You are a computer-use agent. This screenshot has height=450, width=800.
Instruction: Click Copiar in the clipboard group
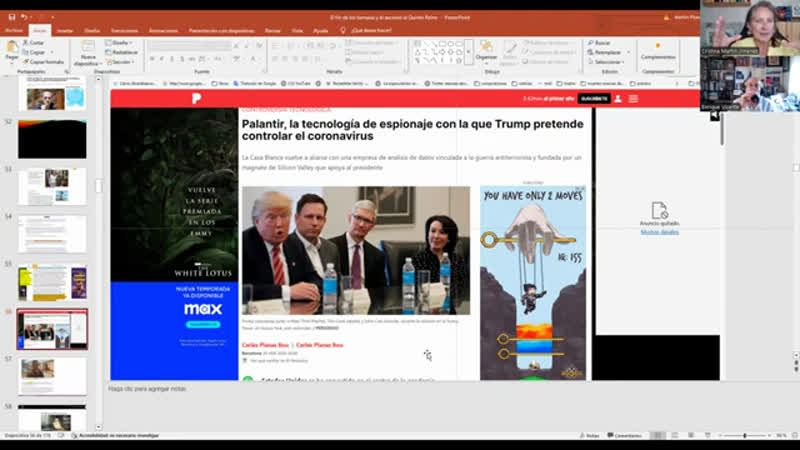[x=34, y=52]
